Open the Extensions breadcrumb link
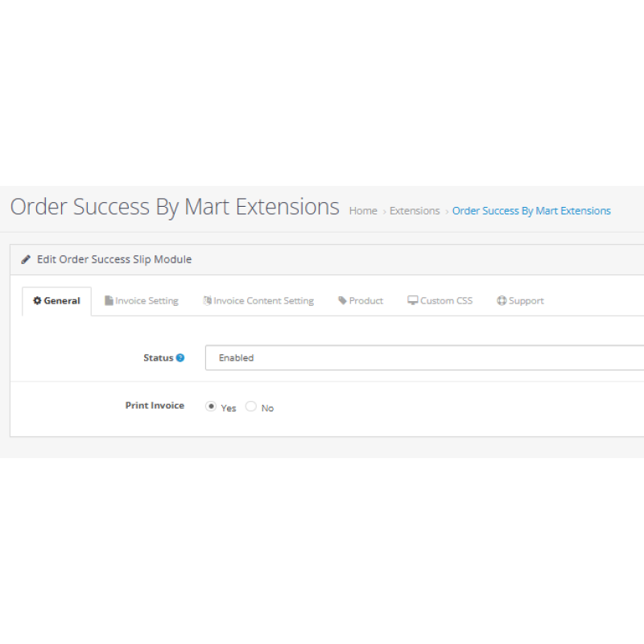644x644 pixels. (415, 211)
